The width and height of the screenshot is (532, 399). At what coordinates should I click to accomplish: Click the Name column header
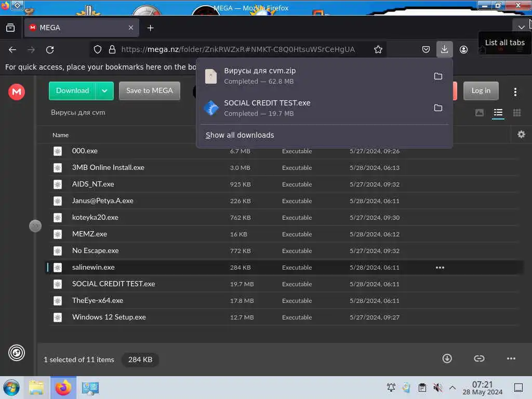tap(60, 135)
